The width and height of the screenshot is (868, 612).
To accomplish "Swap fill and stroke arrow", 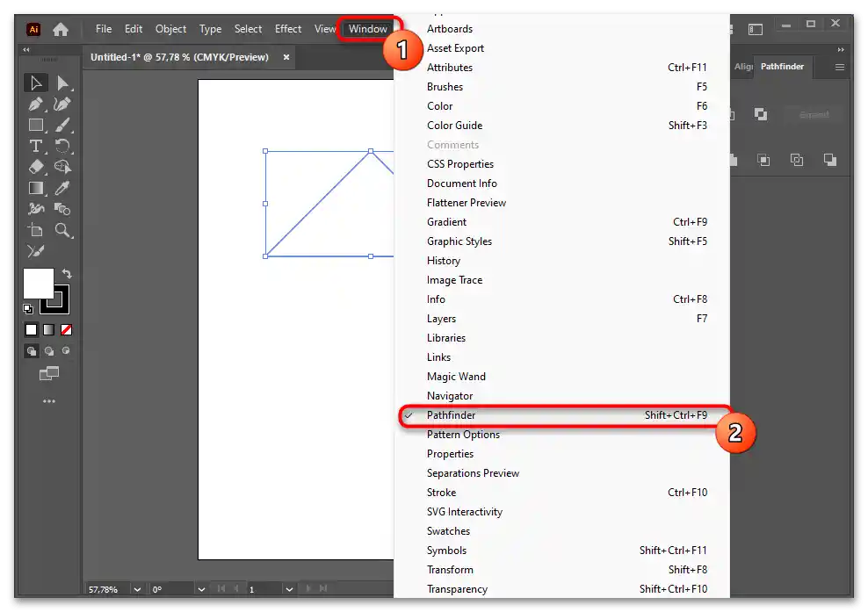I will pyautogui.click(x=67, y=273).
